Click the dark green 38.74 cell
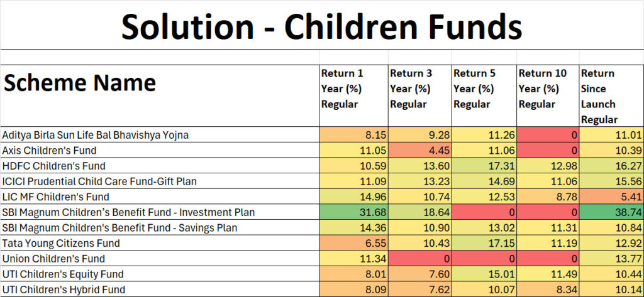The height and width of the screenshot is (297, 644). [611, 212]
